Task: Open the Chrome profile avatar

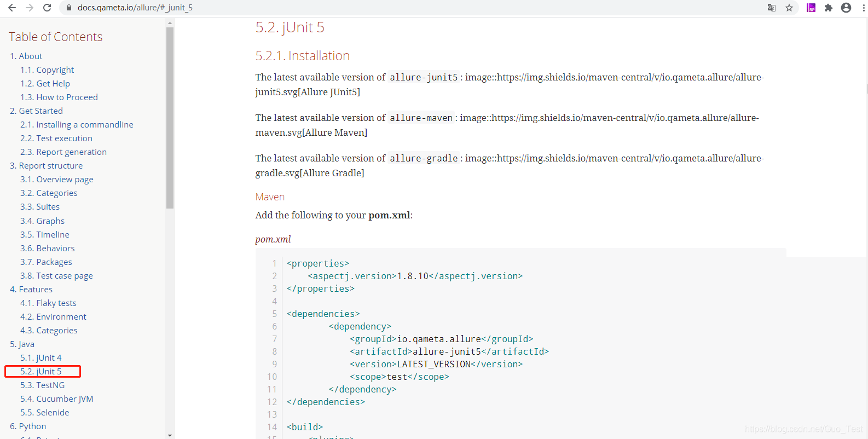Action: click(x=846, y=8)
